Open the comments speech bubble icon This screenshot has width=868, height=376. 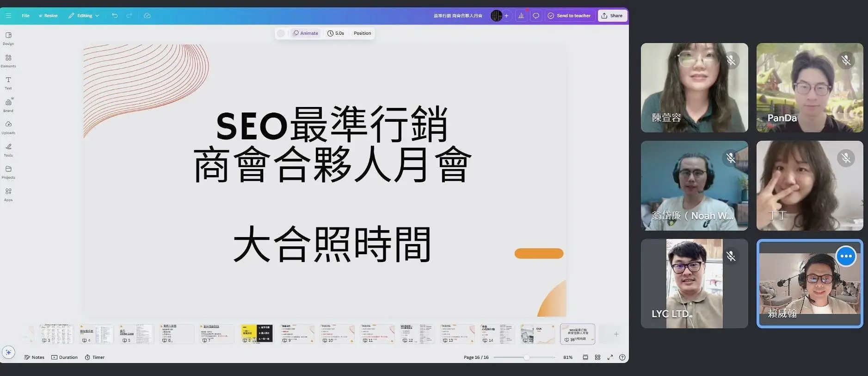coord(536,16)
